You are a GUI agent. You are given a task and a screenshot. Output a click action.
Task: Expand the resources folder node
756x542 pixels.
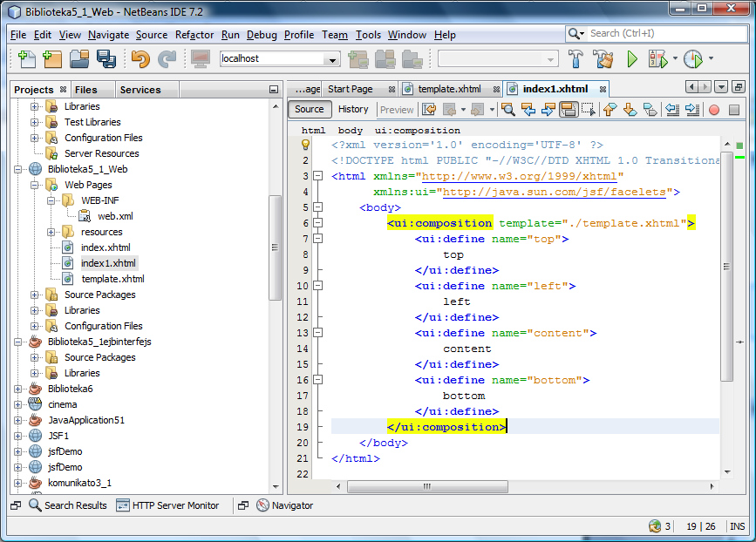pos(51,232)
